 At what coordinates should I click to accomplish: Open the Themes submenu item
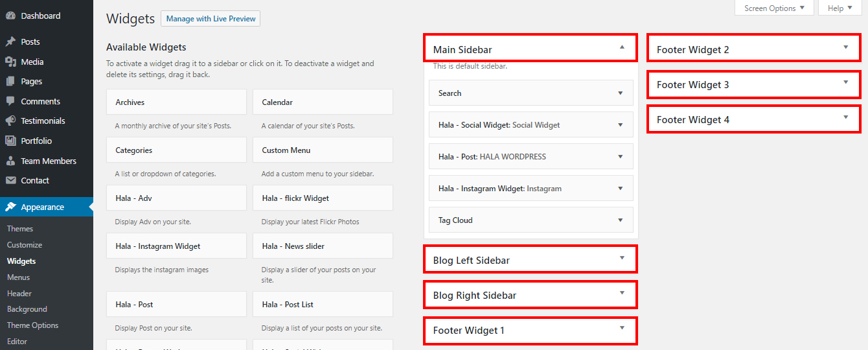20,229
